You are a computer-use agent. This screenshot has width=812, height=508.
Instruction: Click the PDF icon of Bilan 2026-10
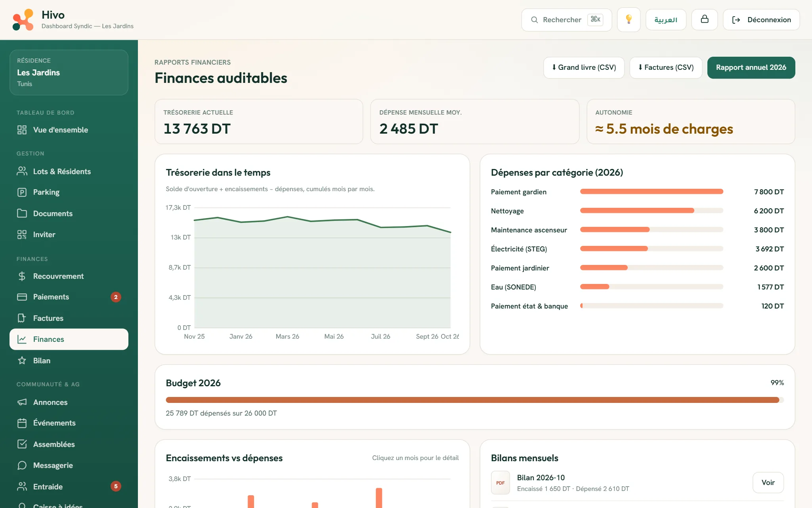501,483
